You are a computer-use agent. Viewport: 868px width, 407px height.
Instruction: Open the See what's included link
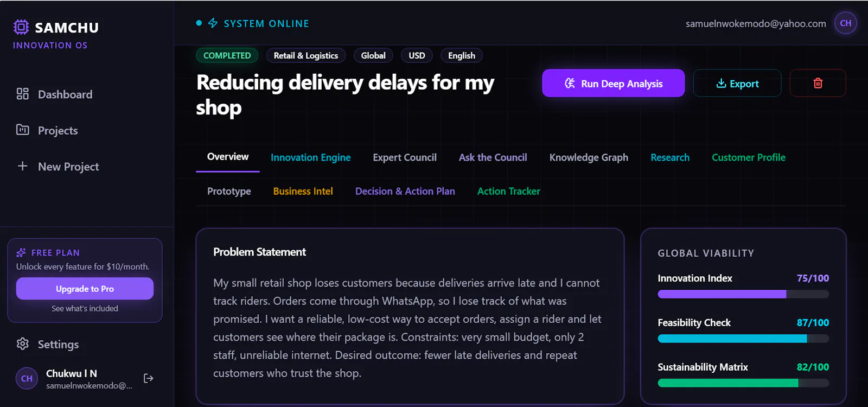click(x=85, y=308)
